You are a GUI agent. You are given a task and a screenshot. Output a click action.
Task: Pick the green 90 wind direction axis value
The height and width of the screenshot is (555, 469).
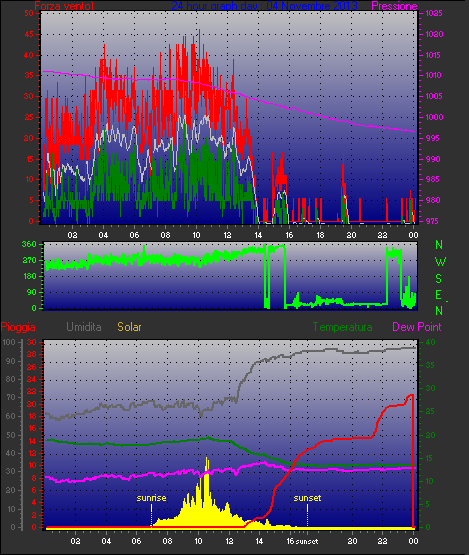(32, 292)
